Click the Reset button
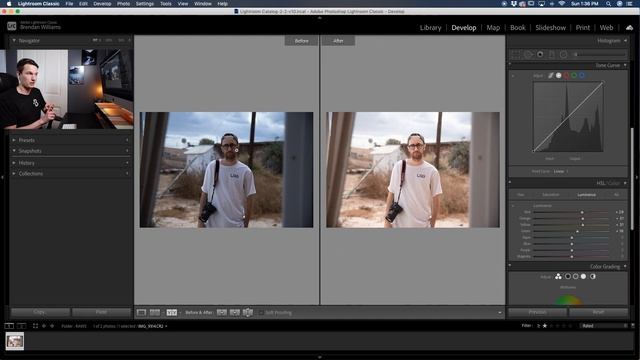Viewport: 640px width, 360px height. tap(598, 312)
